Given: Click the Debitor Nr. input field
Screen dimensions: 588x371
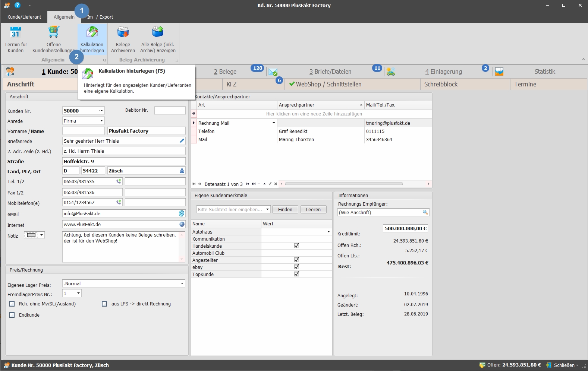Looking at the screenshot, I should (x=170, y=110).
